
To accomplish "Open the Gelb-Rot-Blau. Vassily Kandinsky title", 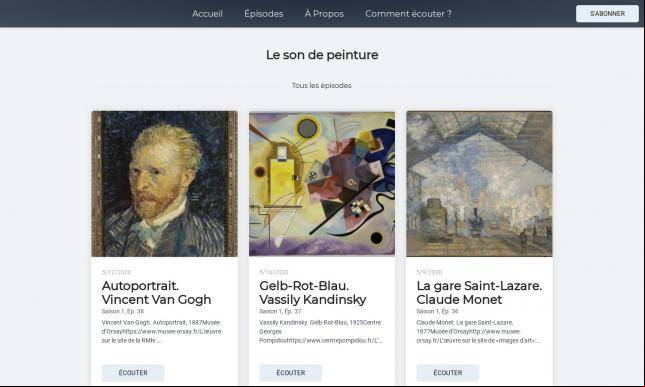I will [313, 292].
